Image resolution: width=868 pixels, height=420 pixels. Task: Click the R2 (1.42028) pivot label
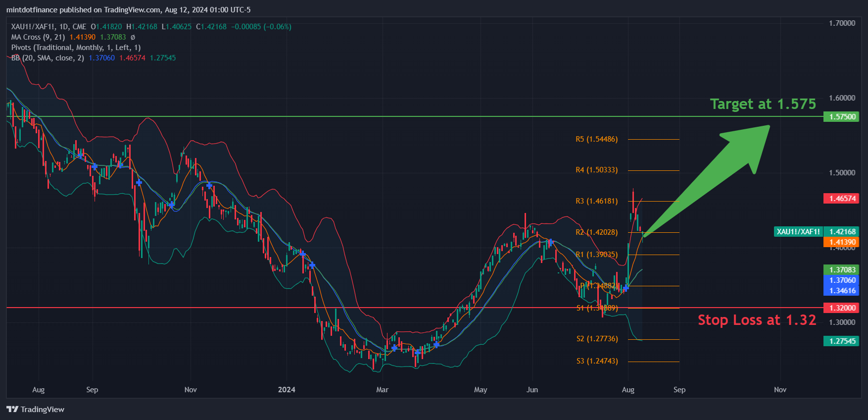coord(597,232)
